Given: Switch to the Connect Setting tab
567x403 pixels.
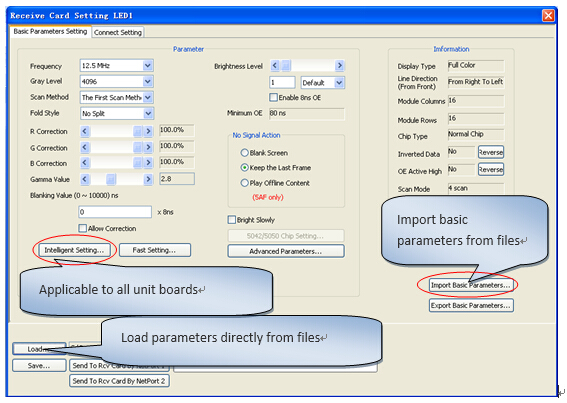Looking at the screenshot, I should coord(118,32).
